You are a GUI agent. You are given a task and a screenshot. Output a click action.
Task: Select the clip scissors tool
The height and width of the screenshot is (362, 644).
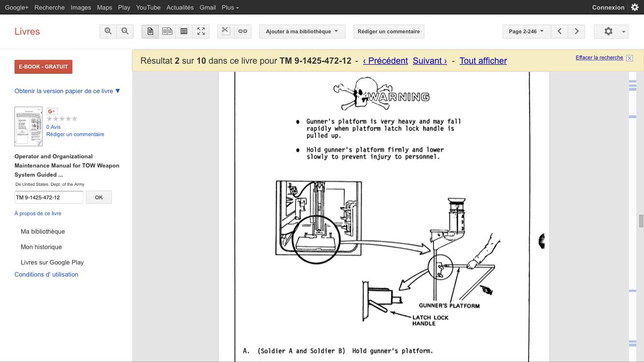(225, 31)
